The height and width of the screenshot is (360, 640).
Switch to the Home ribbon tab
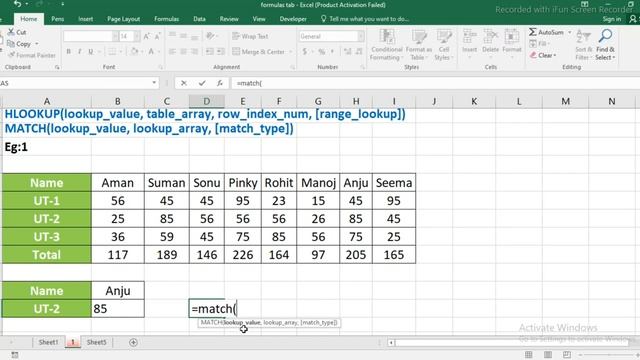(x=29, y=19)
